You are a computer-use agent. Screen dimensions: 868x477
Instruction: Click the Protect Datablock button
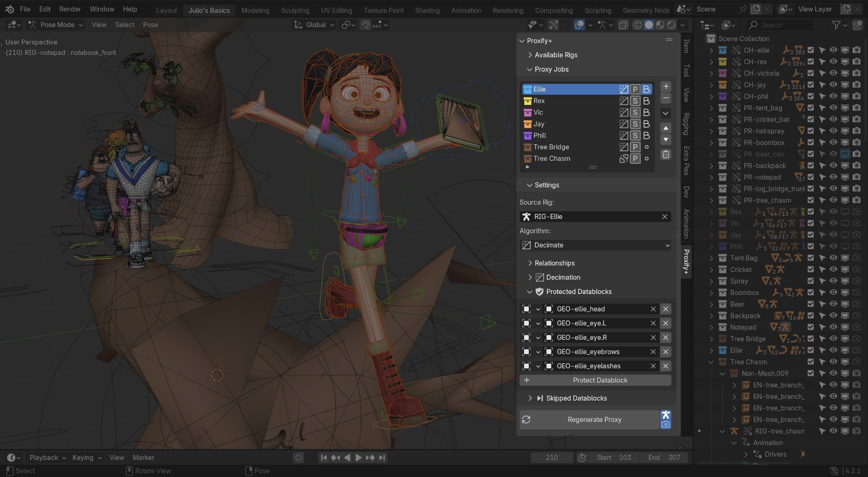click(595, 380)
